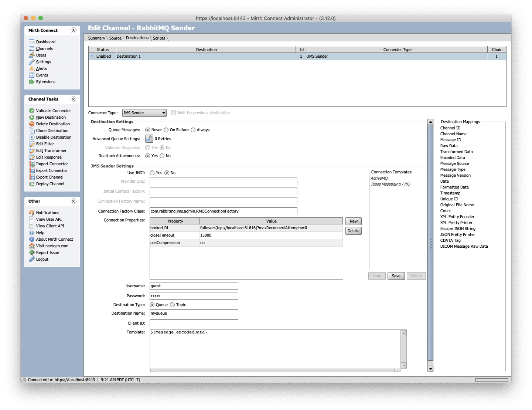Click Encoded Data destination mapping

tap(453, 157)
